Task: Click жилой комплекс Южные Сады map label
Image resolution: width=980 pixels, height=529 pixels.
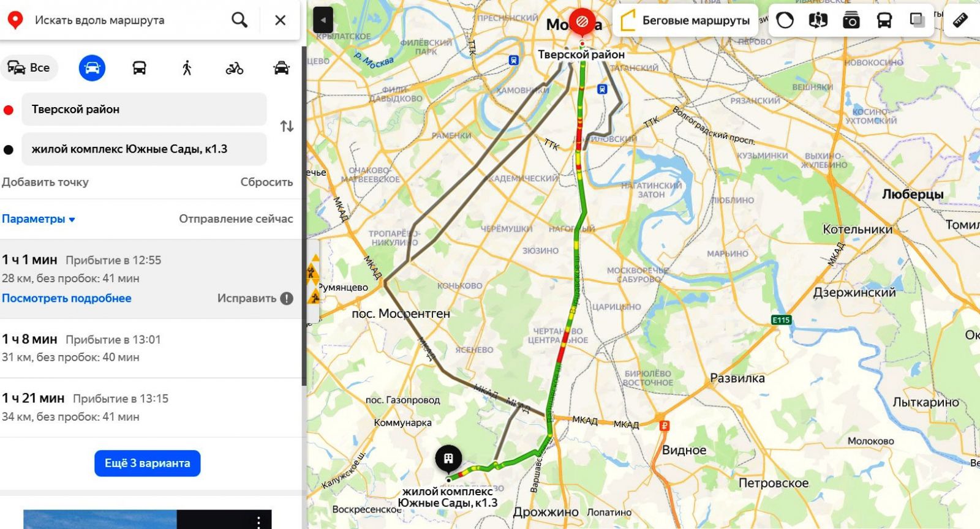Action: pos(448,497)
